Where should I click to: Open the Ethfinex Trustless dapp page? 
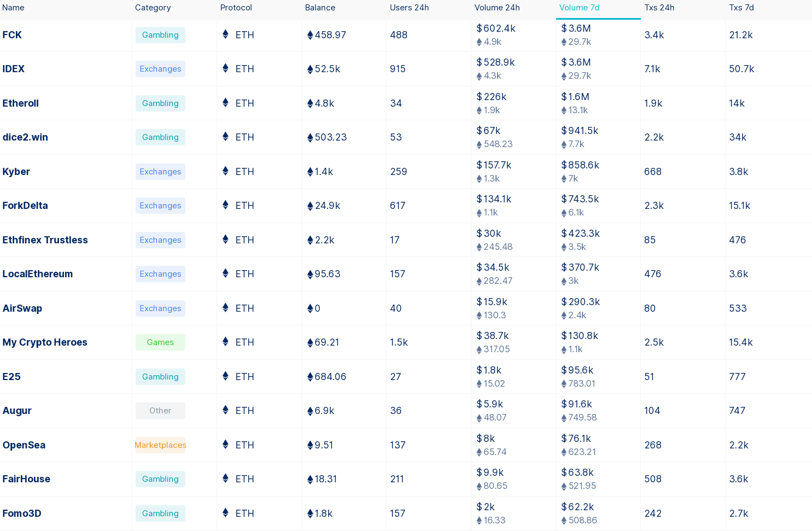tap(45, 240)
